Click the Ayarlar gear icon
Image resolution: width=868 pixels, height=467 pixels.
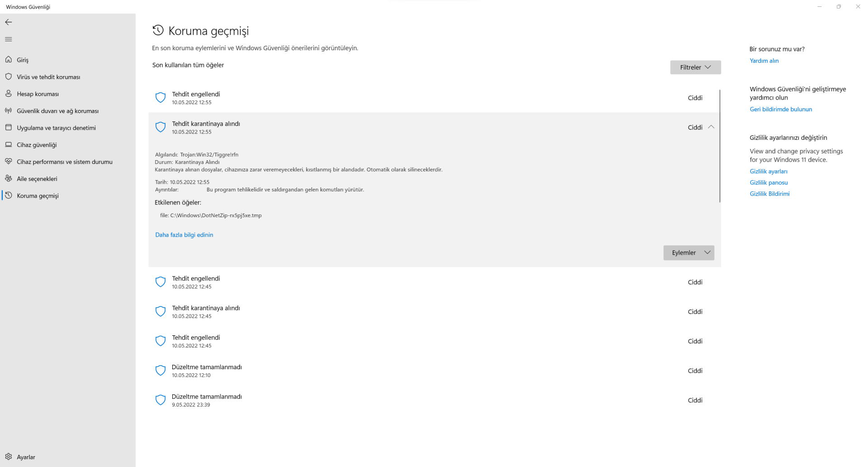point(9,457)
